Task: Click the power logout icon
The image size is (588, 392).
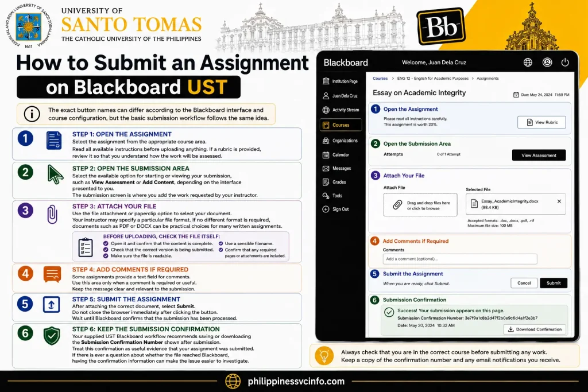Action: (565, 63)
